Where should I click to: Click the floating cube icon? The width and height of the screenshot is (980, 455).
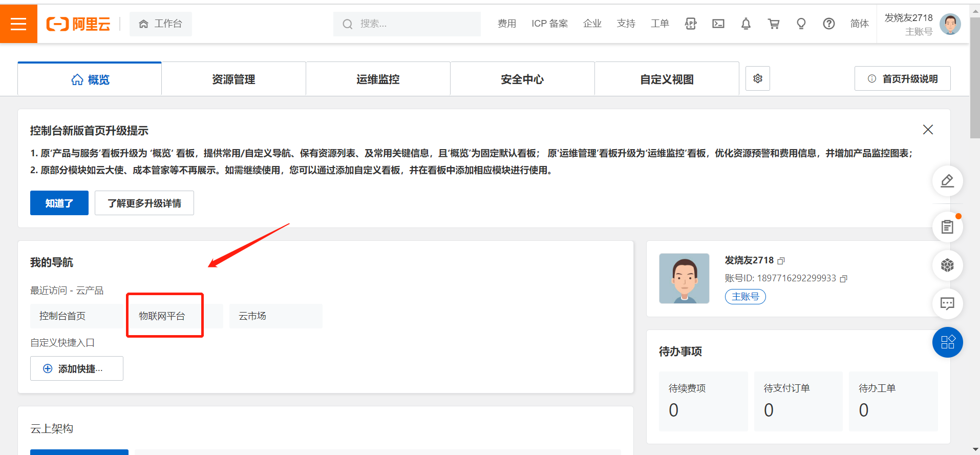[948, 265]
